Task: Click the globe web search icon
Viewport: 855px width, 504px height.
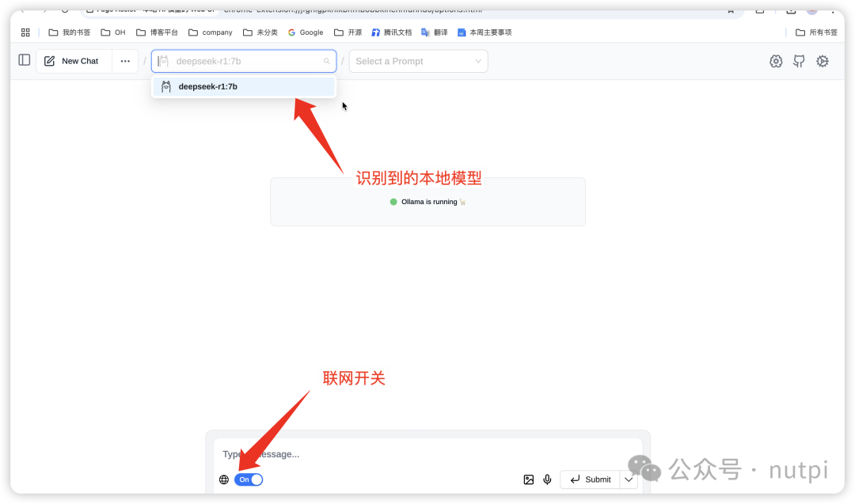Action: (224, 479)
